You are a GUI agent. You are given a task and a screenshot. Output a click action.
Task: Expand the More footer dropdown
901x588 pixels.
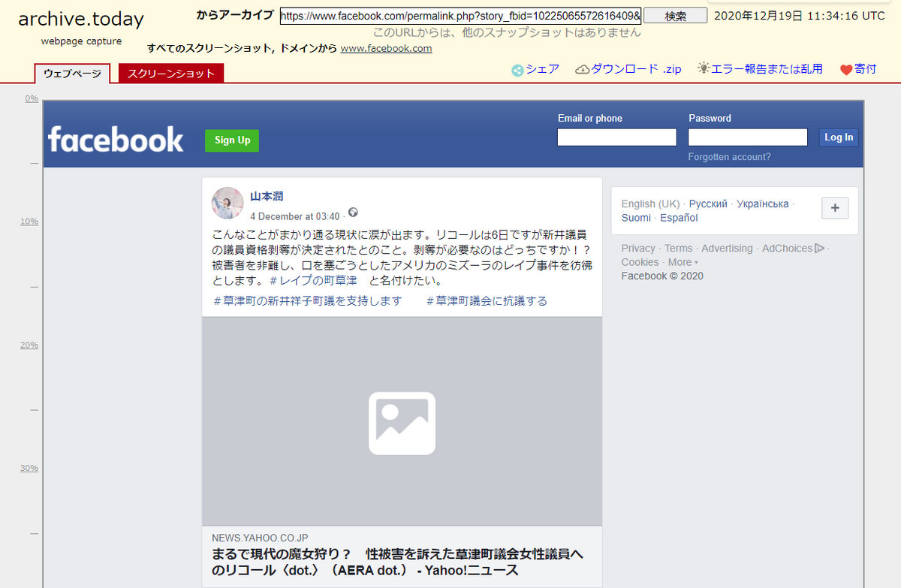pyautogui.click(x=683, y=262)
